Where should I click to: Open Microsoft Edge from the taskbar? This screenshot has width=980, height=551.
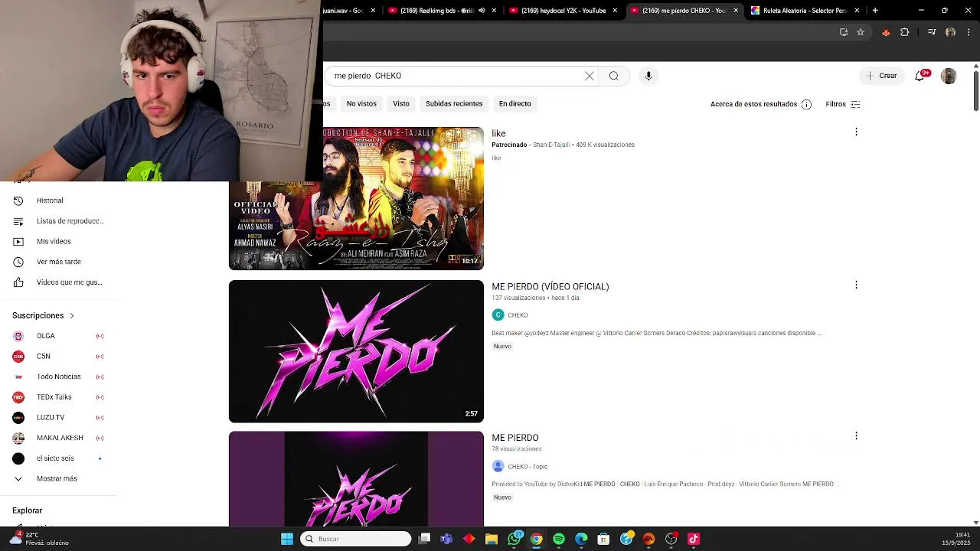[581, 539]
